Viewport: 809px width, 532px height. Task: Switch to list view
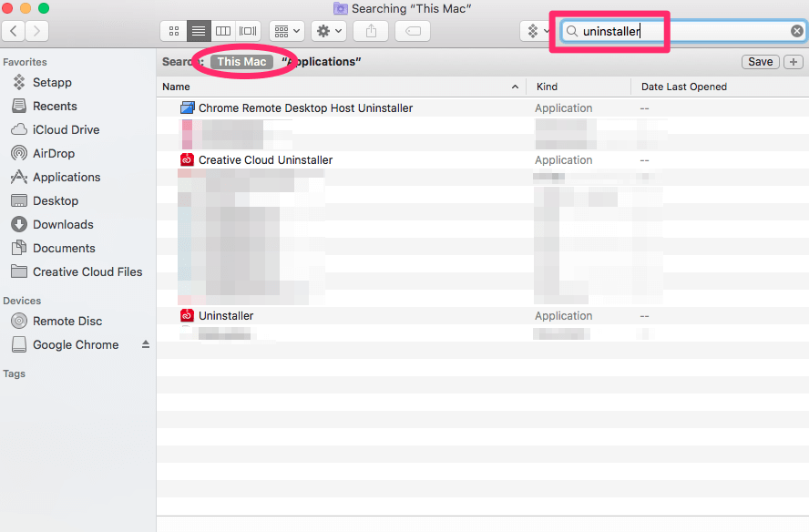pyautogui.click(x=199, y=31)
